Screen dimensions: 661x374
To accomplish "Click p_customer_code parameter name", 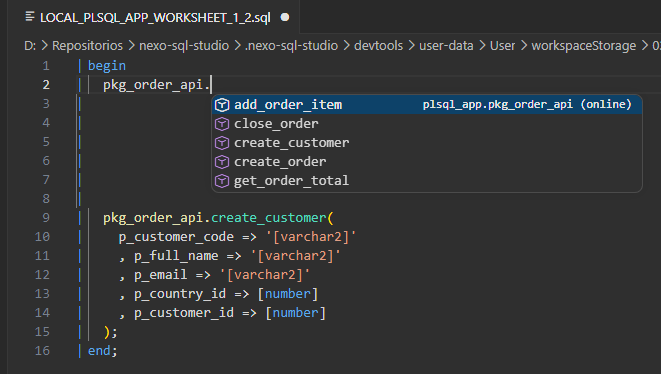I will 176,237.
